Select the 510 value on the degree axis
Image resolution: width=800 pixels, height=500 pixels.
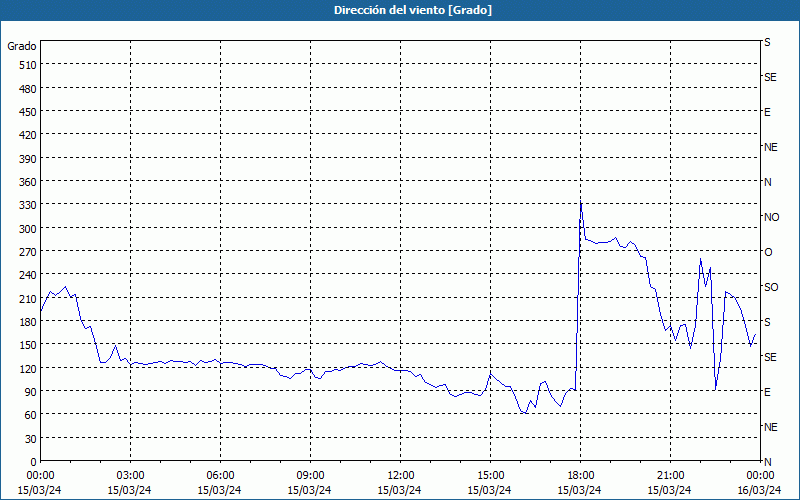pos(28,65)
